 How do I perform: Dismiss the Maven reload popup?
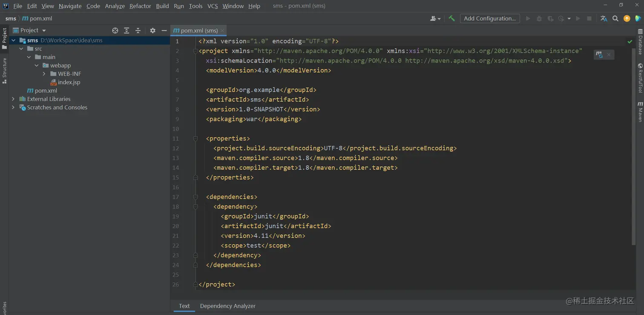[609, 54]
